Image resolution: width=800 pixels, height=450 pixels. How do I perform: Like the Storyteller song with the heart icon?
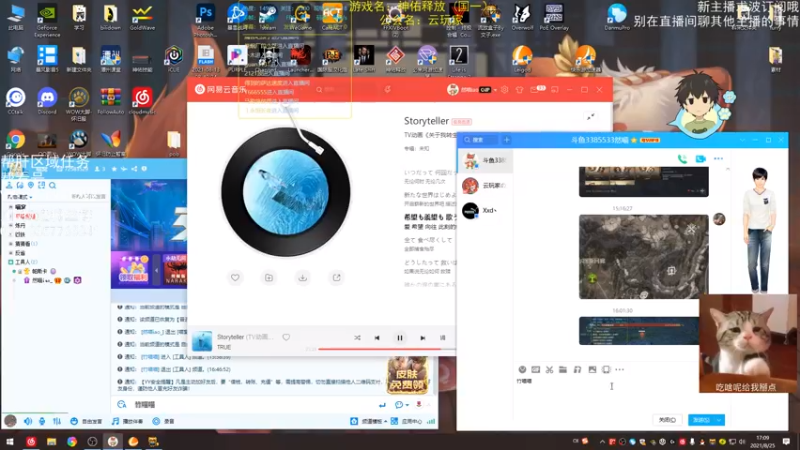[235, 278]
